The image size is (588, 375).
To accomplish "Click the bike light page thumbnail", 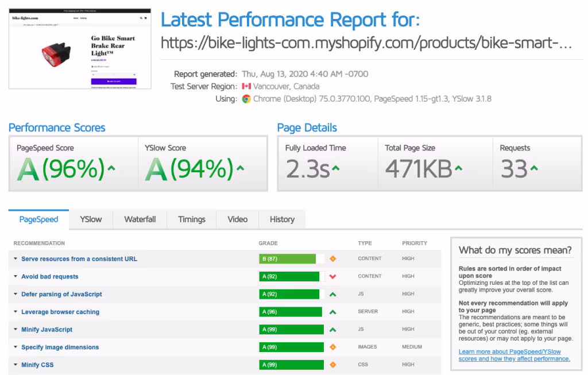I will coord(80,49).
